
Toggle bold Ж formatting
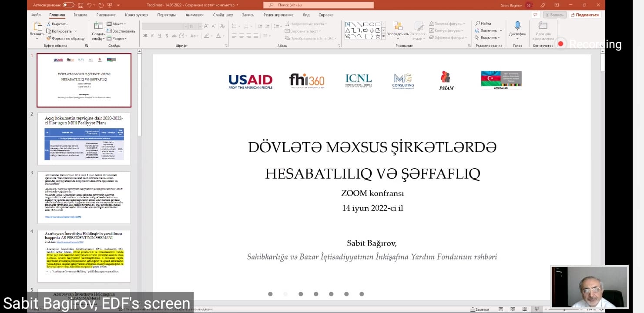pos(145,36)
